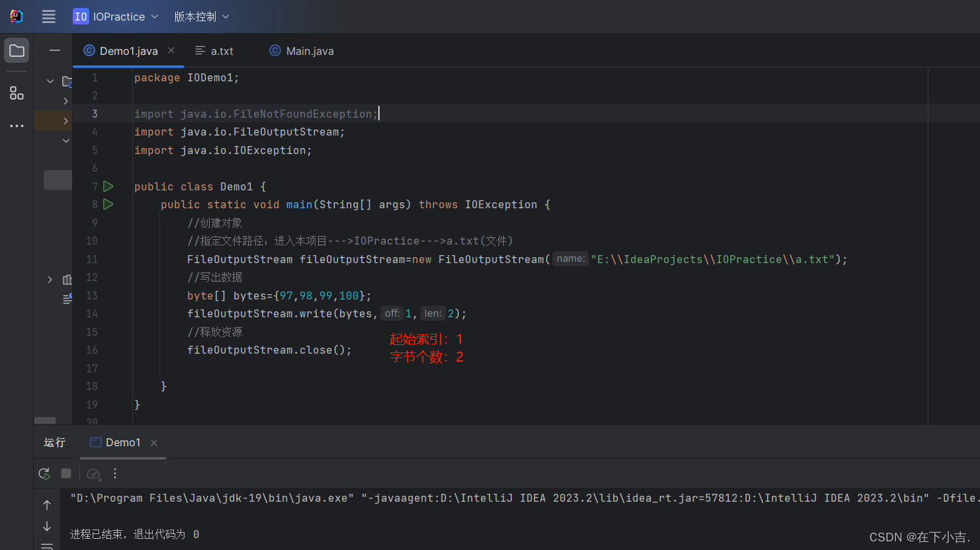Click the IntelliJ IDEA logo icon
Viewport: 980px width, 550px height.
(x=17, y=17)
